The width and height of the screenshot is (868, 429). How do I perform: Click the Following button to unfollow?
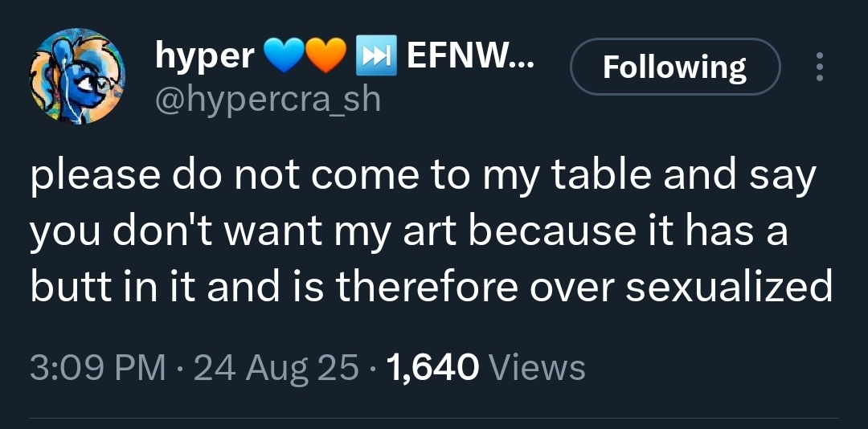[x=674, y=67]
